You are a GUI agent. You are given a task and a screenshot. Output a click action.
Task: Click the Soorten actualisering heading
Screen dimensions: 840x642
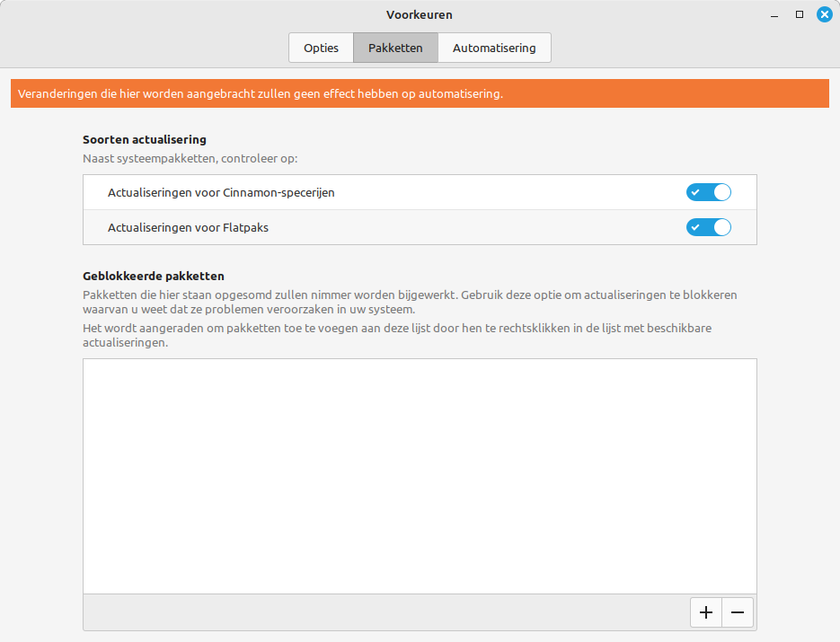pos(145,140)
